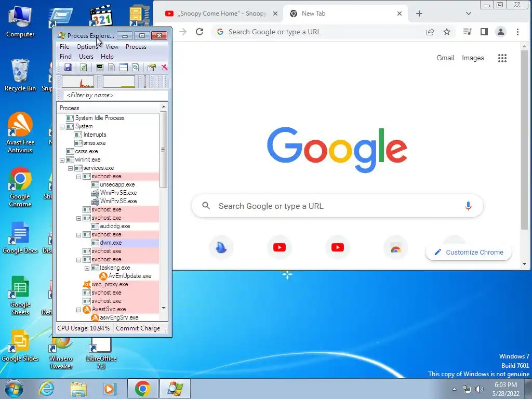Screen dimensions: 532x399
Task: Collapse svchost.exe node containing audiodg.exe
Action: (79, 218)
